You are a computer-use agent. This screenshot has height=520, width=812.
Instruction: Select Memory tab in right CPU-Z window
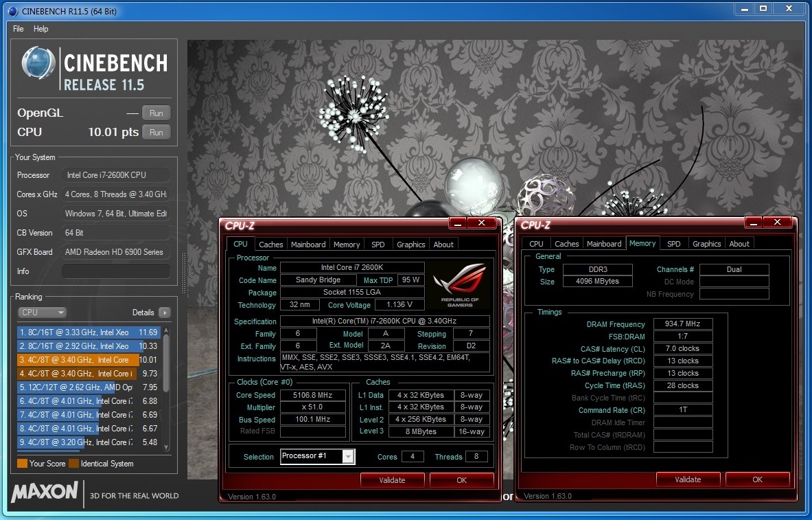(x=642, y=243)
